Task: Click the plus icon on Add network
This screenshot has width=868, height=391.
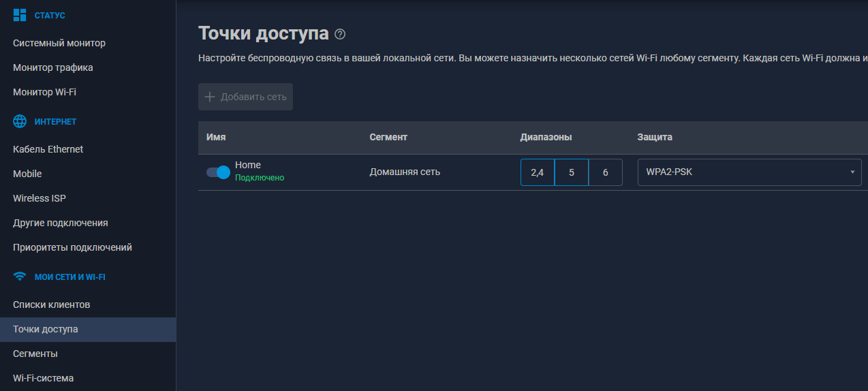Action: 210,97
